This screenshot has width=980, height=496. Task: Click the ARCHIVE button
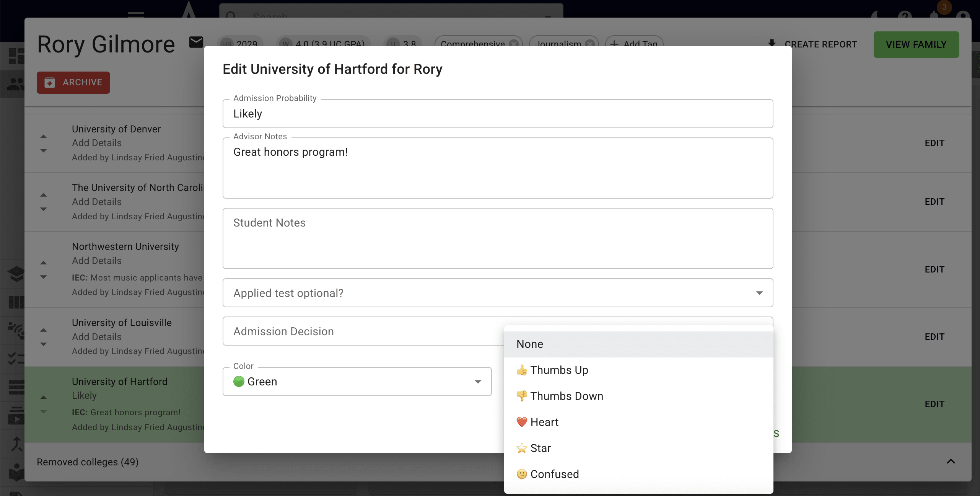click(x=73, y=83)
